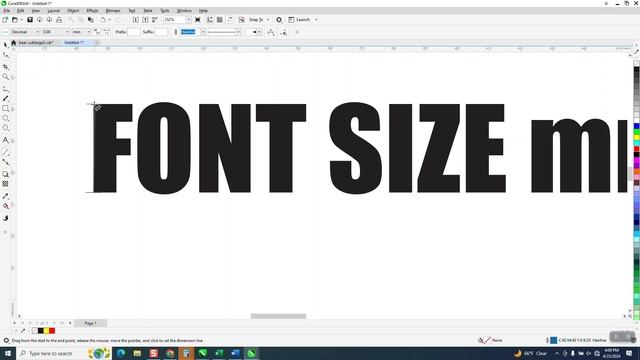Click the Page 1 tab
Screen dimensions: 640x360
(90, 323)
